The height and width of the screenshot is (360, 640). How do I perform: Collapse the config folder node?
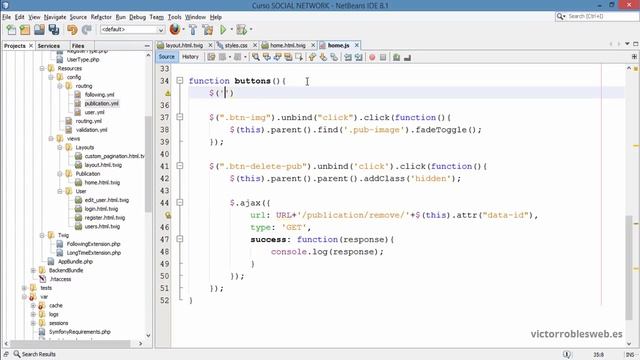(x=51, y=77)
